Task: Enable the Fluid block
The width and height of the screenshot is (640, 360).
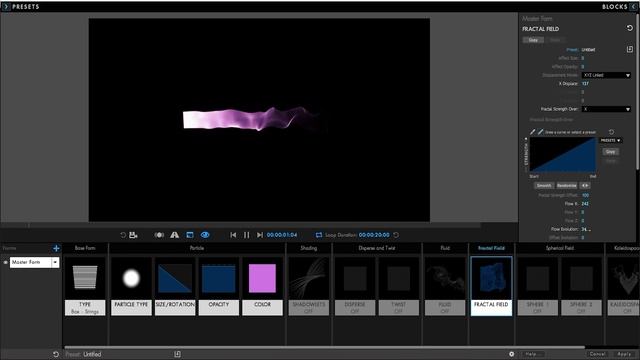Action: coord(445,286)
